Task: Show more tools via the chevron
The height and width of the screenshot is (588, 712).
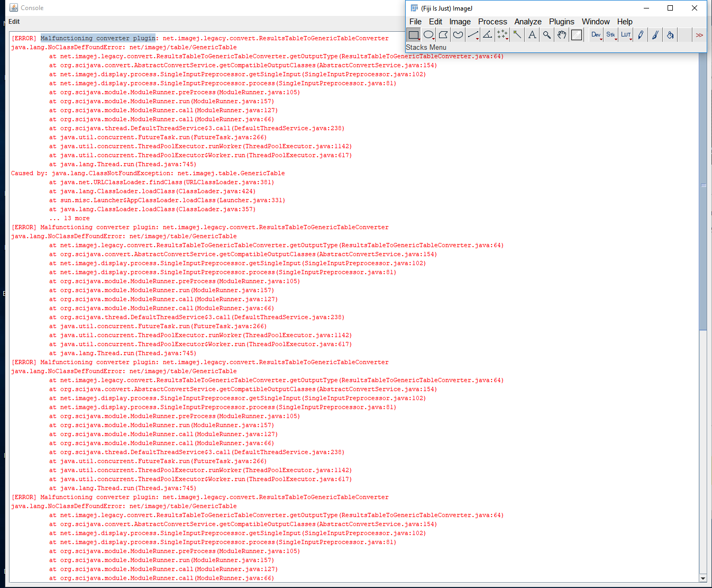Action: click(699, 34)
